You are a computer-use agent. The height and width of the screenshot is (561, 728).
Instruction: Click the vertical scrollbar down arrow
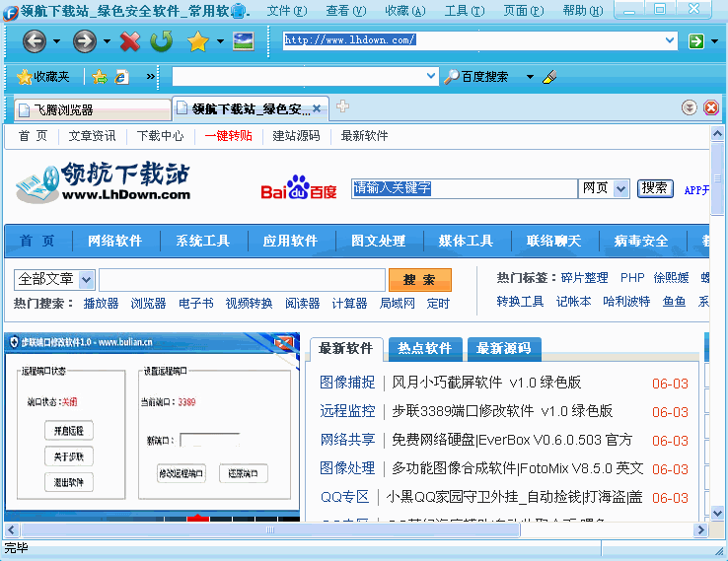(717, 514)
